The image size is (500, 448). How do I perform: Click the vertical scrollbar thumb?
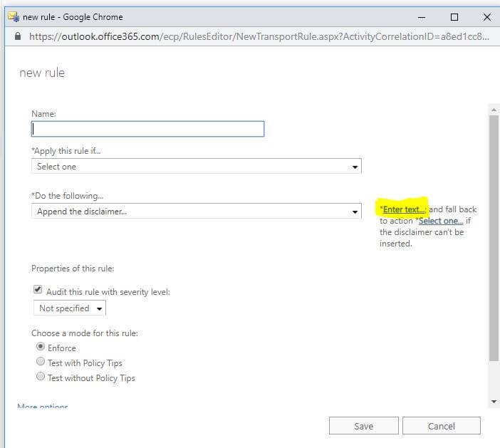(x=494, y=235)
